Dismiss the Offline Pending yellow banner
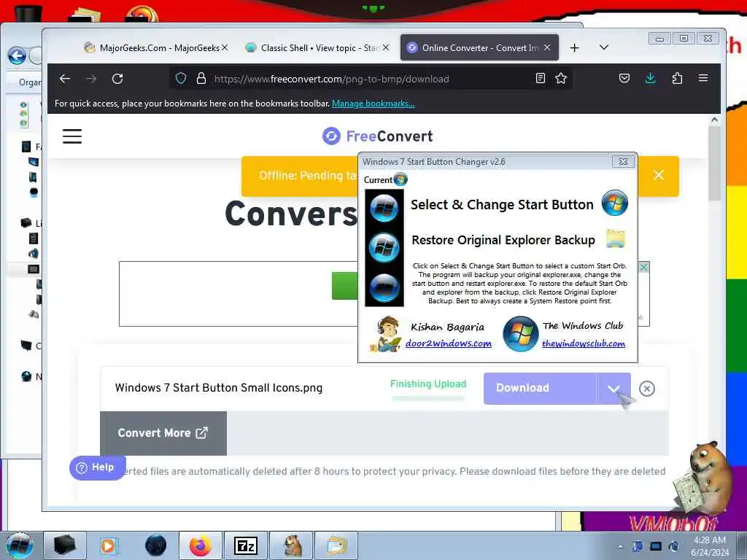Image resolution: width=747 pixels, height=560 pixels. [659, 175]
